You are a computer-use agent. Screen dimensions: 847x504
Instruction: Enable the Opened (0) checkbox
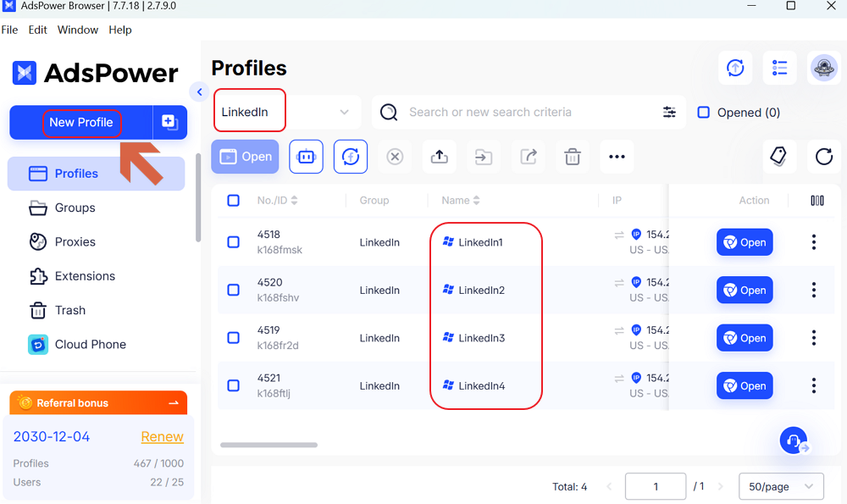(x=703, y=112)
